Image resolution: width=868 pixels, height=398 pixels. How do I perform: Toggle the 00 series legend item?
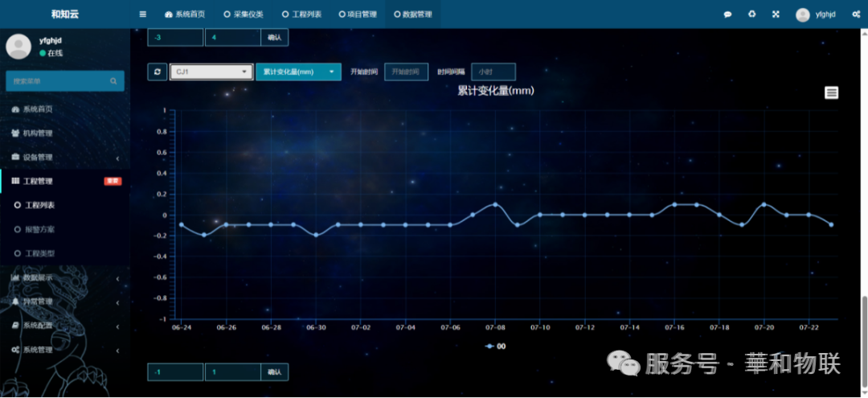point(495,347)
